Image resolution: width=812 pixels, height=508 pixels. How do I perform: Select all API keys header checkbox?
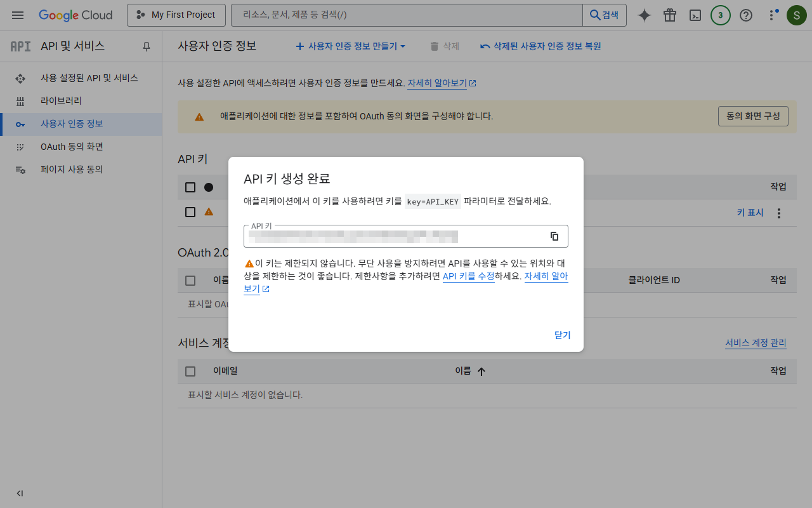pos(190,187)
